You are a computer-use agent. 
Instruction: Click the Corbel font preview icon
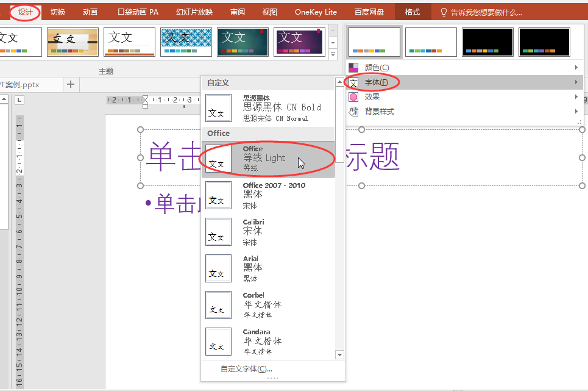point(218,305)
